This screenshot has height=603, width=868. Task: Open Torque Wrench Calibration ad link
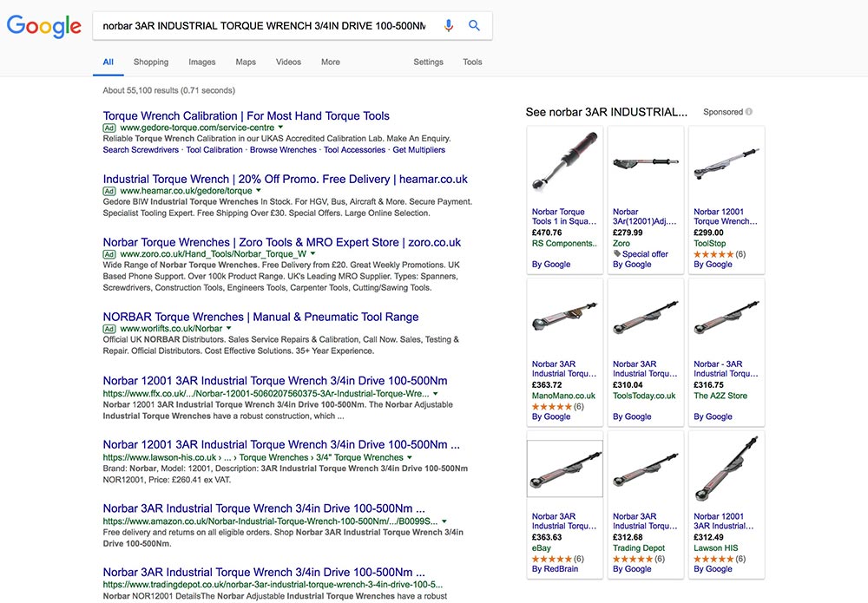pyautogui.click(x=247, y=115)
